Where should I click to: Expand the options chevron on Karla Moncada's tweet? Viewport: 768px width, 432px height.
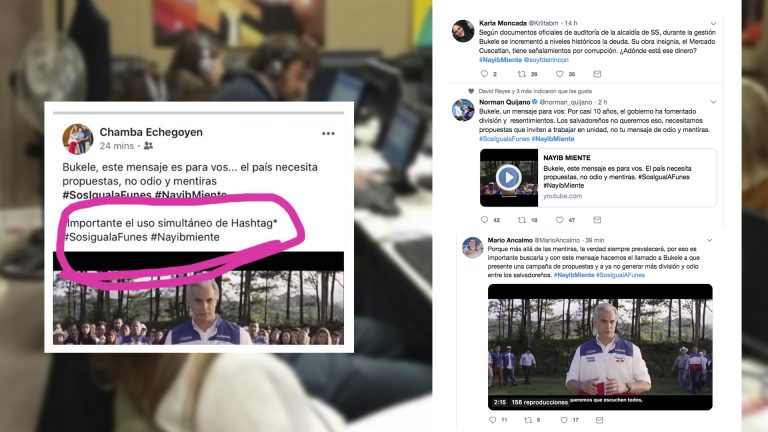pyautogui.click(x=713, y=24)
